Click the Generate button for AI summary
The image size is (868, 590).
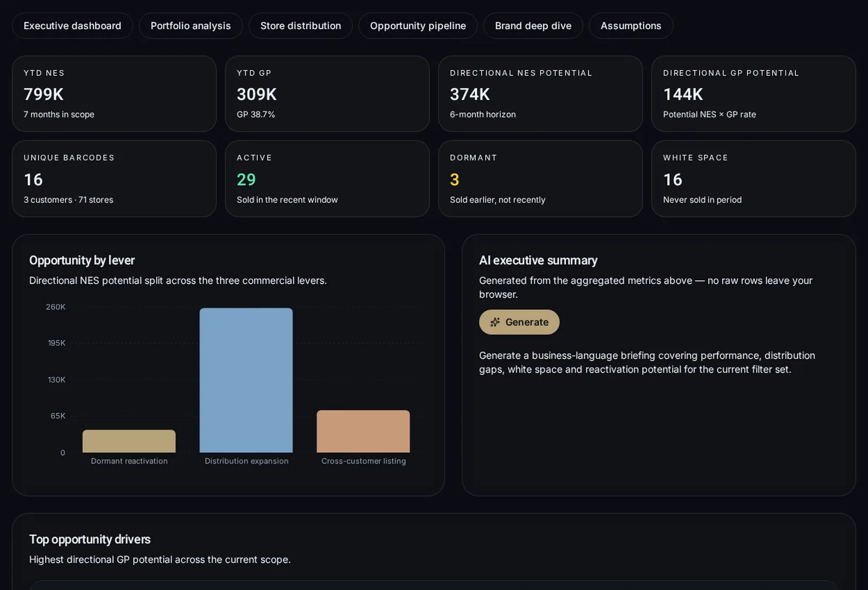tap(519, 322)
